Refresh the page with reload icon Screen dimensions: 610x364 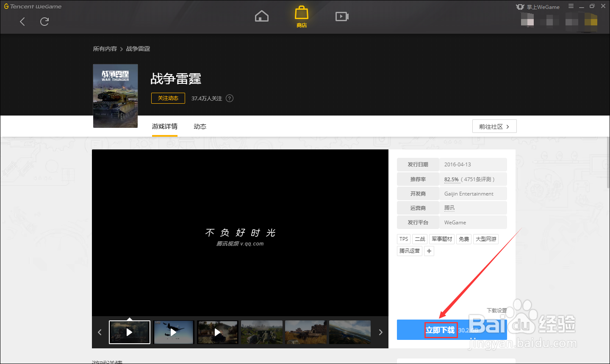pyautogui.click(x=44, y=22)
